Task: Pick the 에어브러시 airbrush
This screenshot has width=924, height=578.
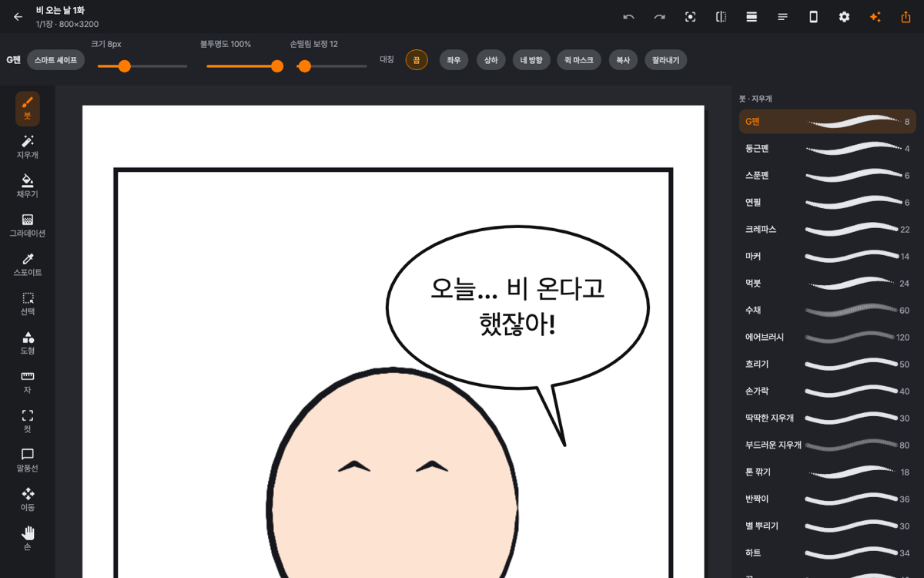Action: point(828,338)
